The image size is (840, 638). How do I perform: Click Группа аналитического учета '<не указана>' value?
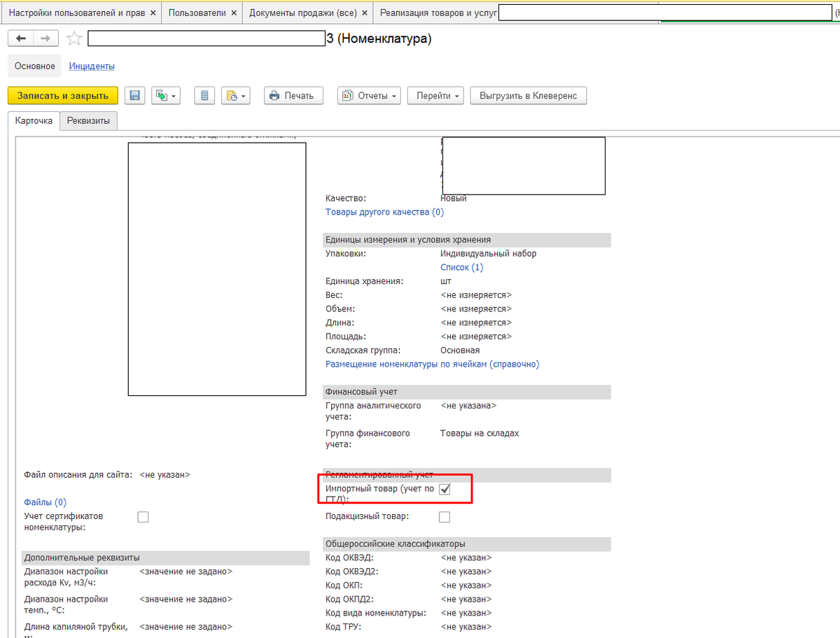[468, 406]
